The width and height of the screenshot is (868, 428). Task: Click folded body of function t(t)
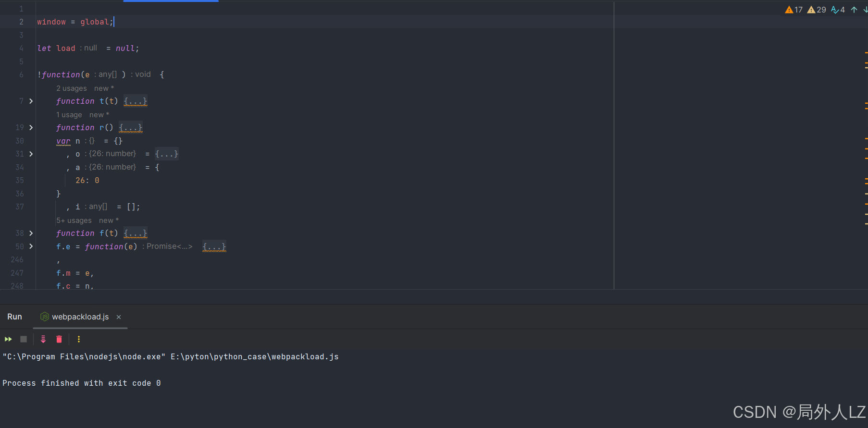(x=136, y=101)
